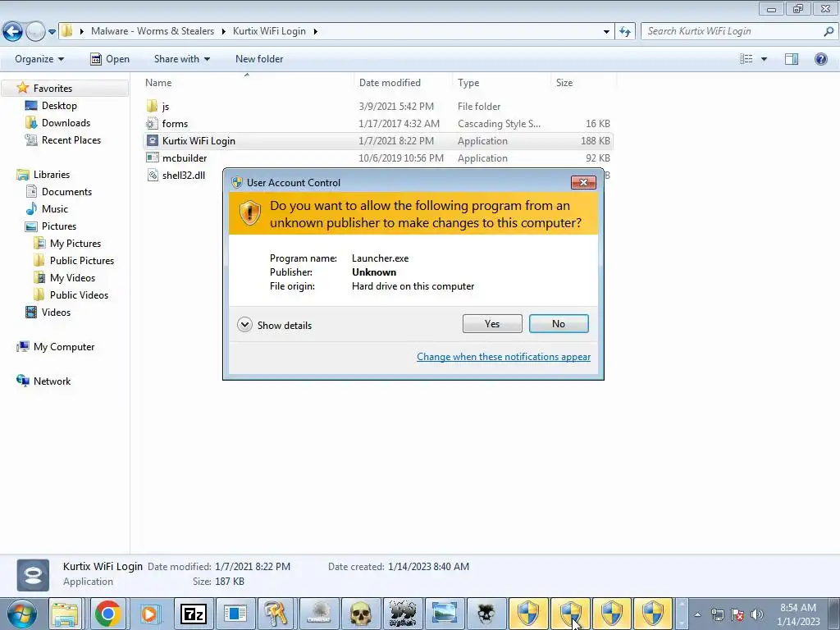Show the preview pane
The height and width of the screenshot is (630, 840).
click(x=792, y=59)
